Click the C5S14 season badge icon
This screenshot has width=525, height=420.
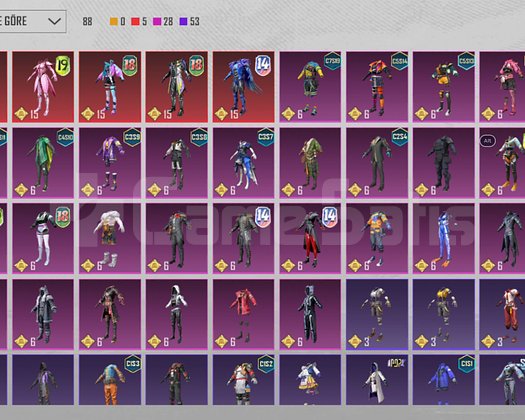tap(399, 61)
